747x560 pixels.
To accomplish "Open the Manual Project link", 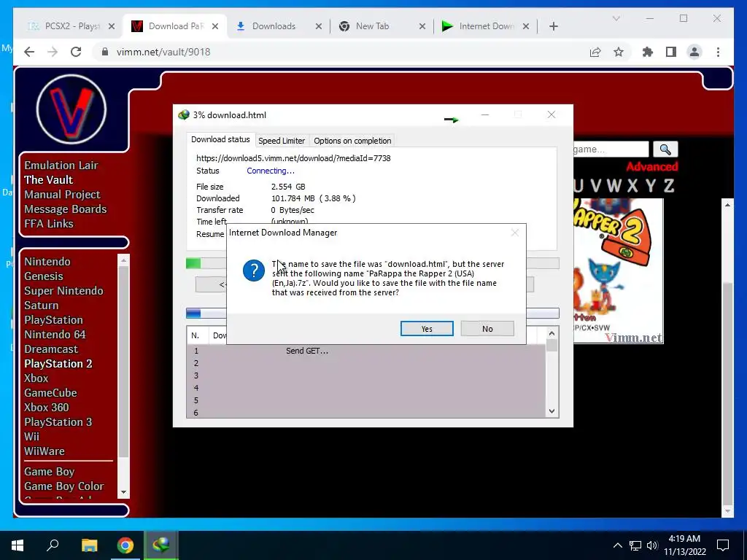I will (x=63, y=194).
